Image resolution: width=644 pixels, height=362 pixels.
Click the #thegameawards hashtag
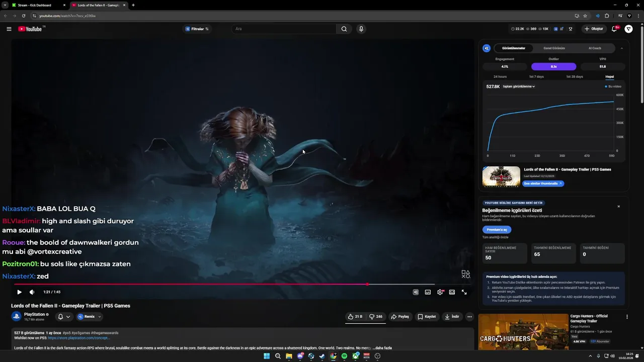pyautogui.click(x=105, y=333)
